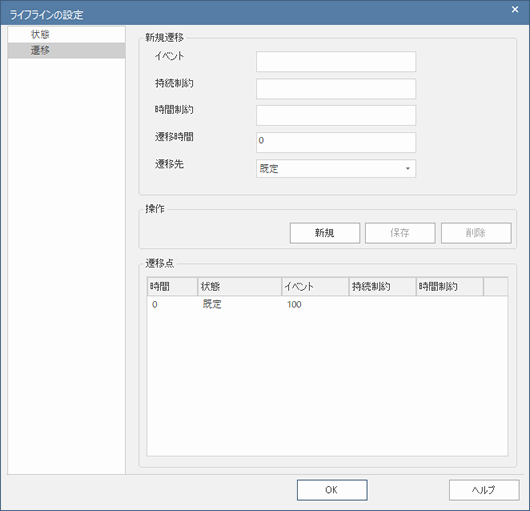
Task: Click the 持続制約 column header
Action: coord(382,287)
